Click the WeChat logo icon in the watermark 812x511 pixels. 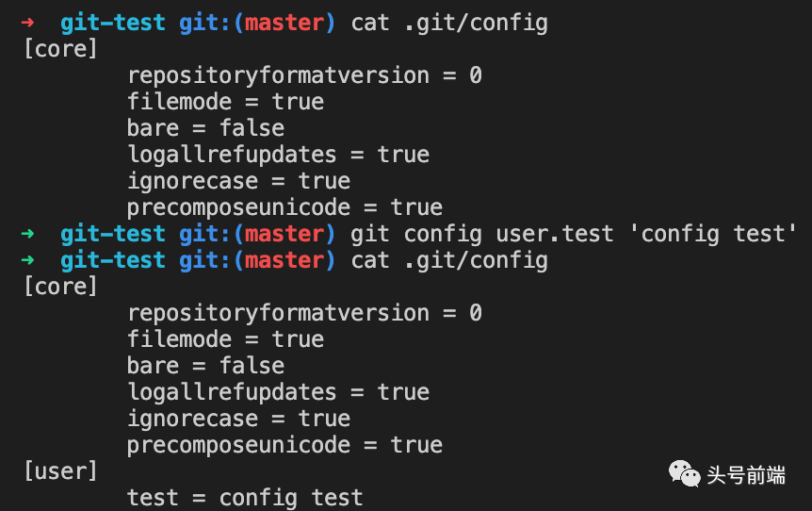coord(684,473)
